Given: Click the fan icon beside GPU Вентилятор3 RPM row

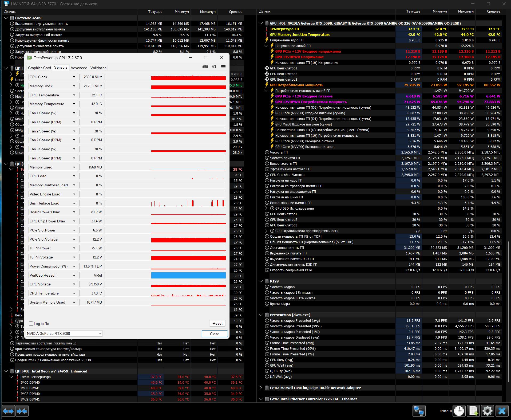Looking at the screenshot, I should (267, 80).
